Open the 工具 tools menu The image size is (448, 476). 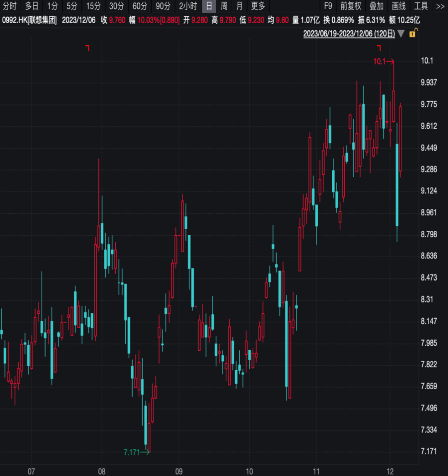tap(421, 6)
